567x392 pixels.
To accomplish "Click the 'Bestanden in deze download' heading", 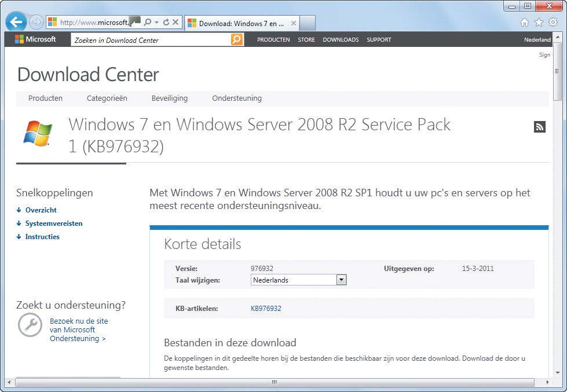I will pyautogui.click(x=230, y=343).
